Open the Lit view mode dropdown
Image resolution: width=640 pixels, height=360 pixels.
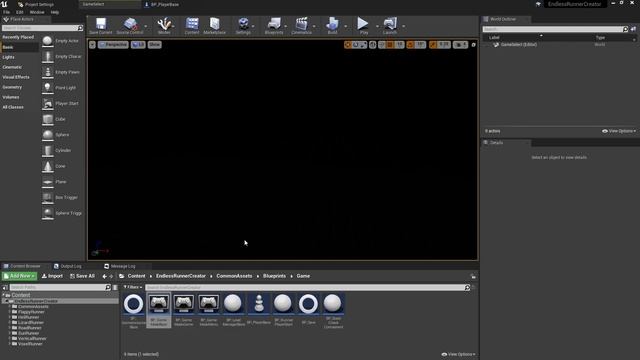(138, 44)
